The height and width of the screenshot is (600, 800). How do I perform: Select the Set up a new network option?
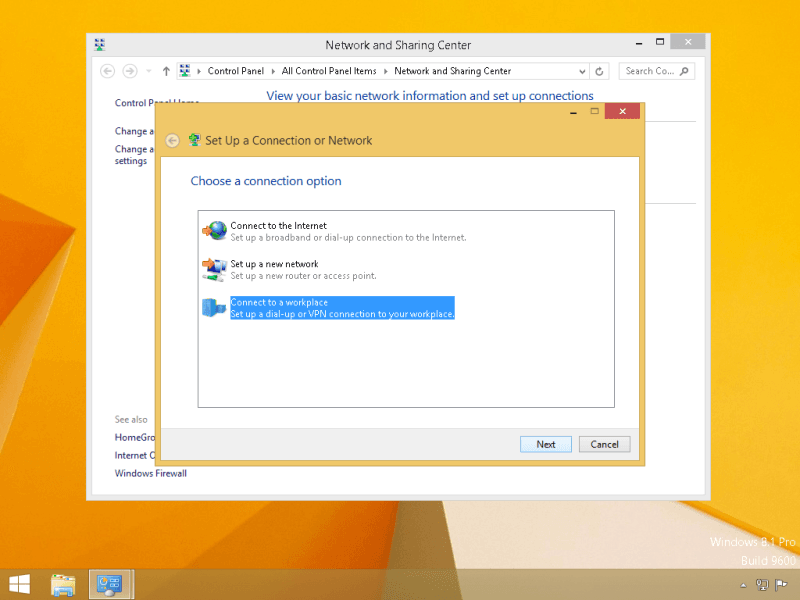(x=274, y=264)
